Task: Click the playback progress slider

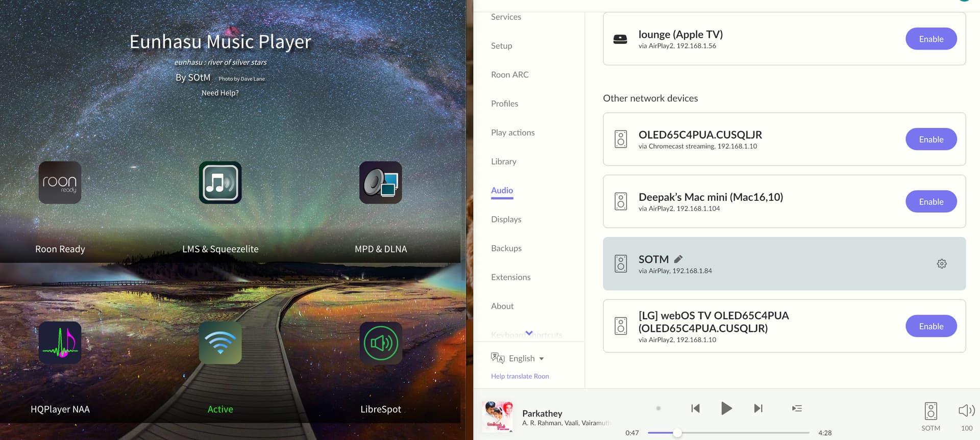Action: 728,433
